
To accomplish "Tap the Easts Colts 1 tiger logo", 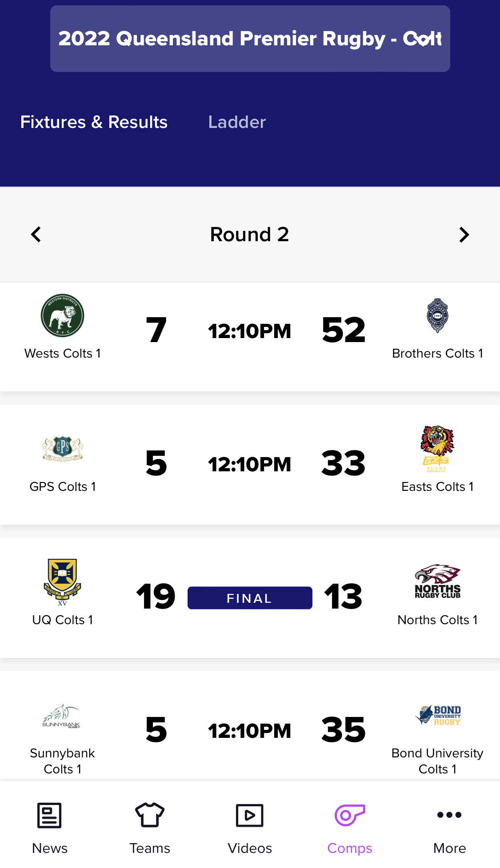I will (437, 449).
